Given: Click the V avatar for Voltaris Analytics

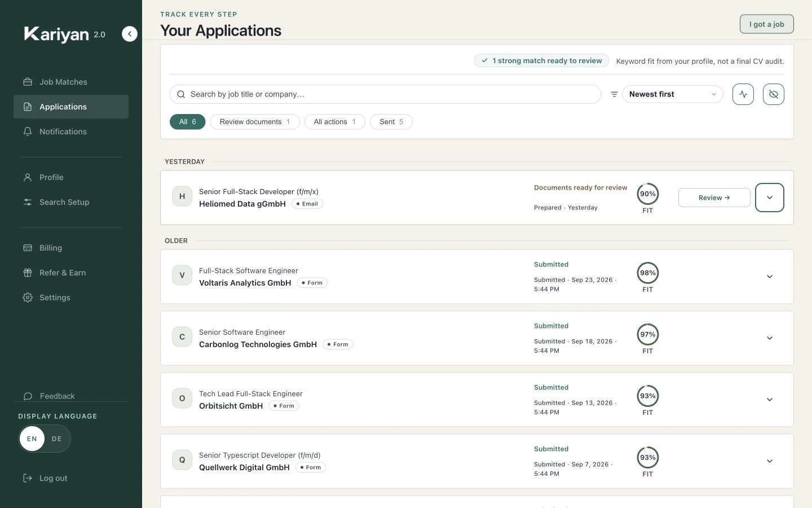Looking at the screenshot, I should [182, 275].
